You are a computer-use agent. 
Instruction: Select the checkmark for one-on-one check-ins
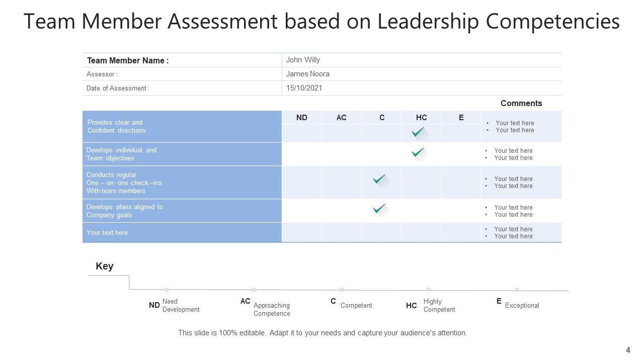(379, 179)
